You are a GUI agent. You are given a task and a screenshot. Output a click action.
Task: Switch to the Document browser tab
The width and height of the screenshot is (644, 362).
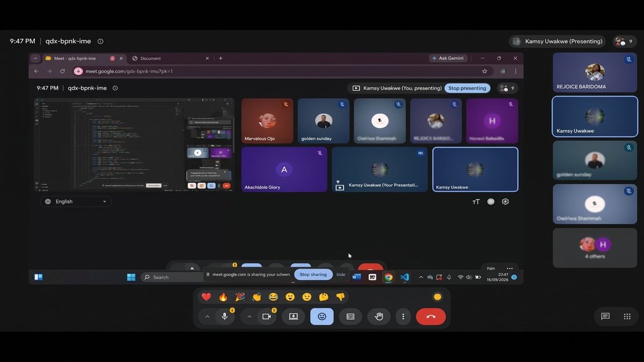[170, 58]
